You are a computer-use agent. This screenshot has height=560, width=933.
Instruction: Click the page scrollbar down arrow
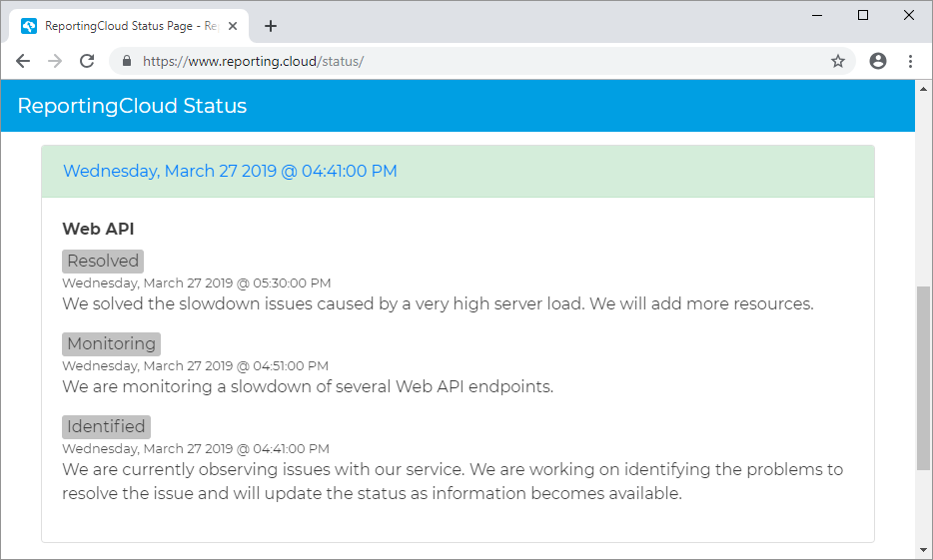pos(923,550)
